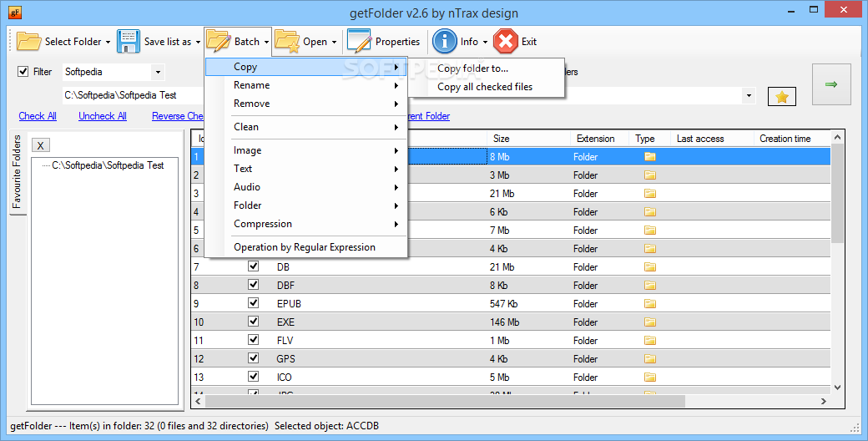
Task: Click the Reverse Check link
Action: pos(179,116)
